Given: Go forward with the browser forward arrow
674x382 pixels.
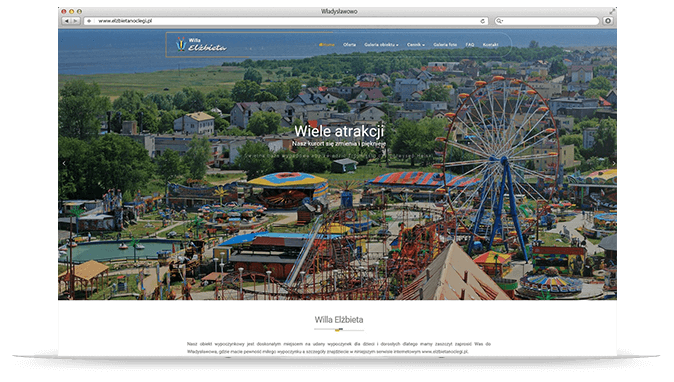Looking at the screenshot, I should click(x=76, y=21).
